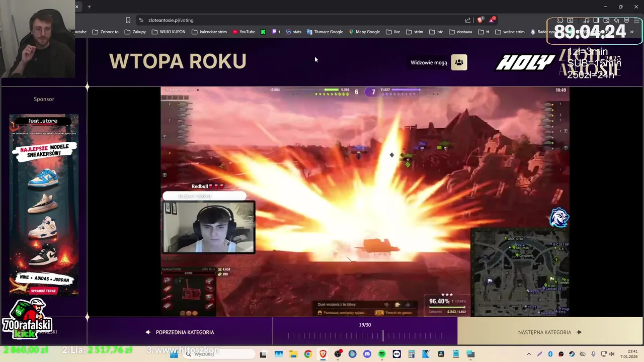The height and width of the screenshot is (362, 644).
Task: Open File Explorer from the taskbar
Action: pos(293,354)
